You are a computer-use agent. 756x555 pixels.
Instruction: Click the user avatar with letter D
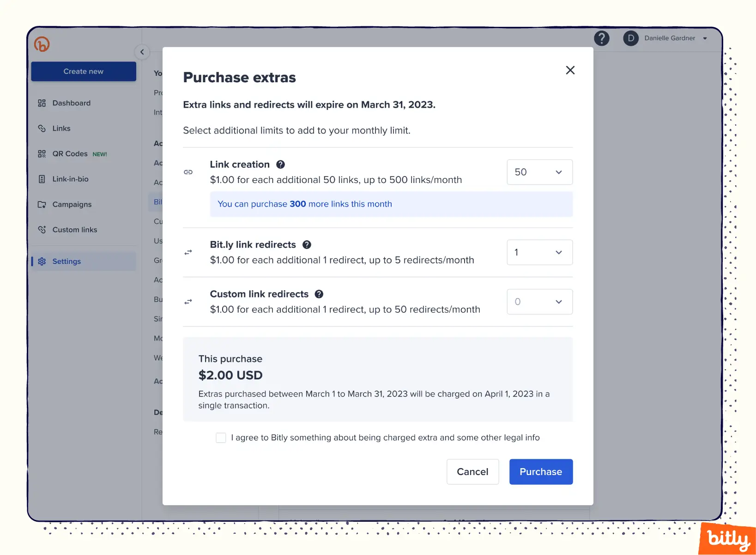tap(630, 38)
